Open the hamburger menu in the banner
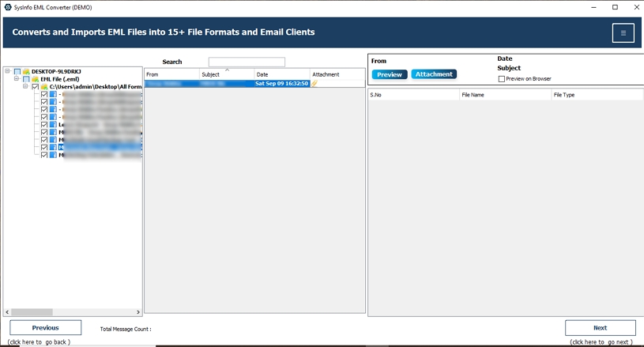 coord(623,33)
